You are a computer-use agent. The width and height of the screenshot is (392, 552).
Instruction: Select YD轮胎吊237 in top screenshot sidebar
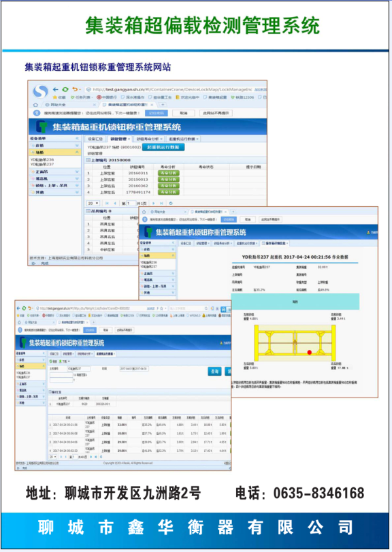[42, 164]
